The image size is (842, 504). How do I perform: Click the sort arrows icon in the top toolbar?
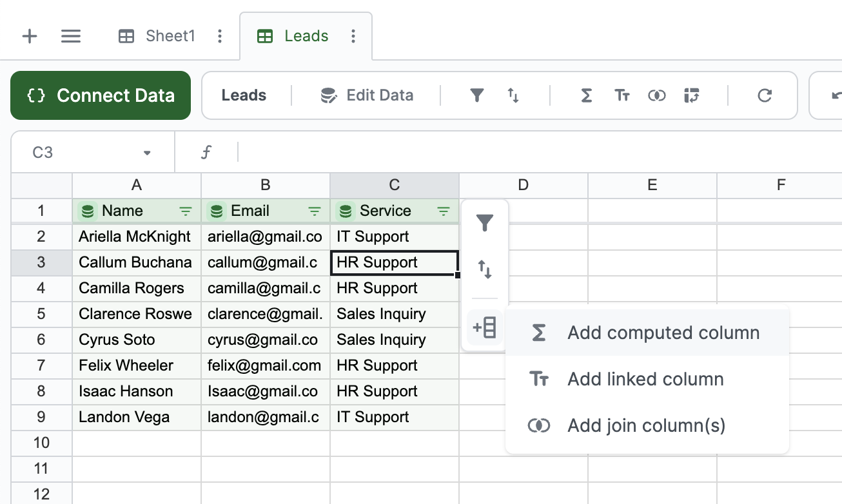click(513, 96)
